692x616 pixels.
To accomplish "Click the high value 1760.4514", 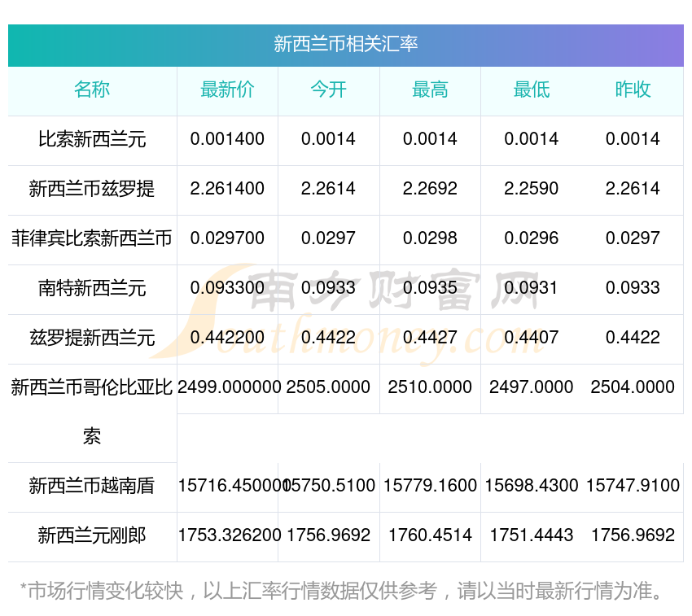I will tap(430, 535).
